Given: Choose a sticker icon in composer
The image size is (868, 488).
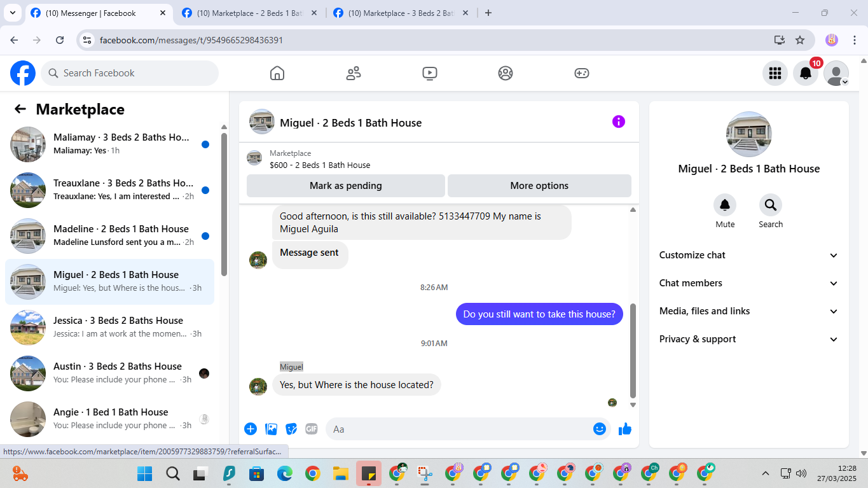Looking at the screenshot, I should point(291,429).
